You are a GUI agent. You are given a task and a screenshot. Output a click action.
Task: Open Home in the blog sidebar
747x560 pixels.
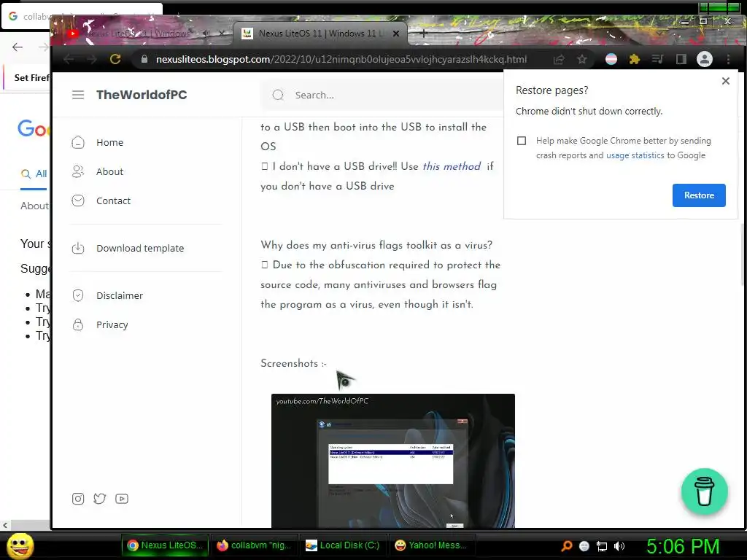tap(109, 142)
